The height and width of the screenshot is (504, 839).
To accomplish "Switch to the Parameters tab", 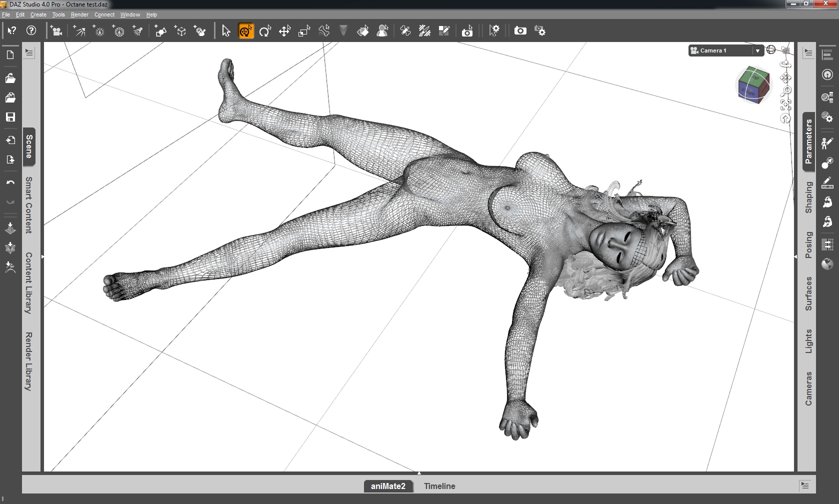I will 809,142.
